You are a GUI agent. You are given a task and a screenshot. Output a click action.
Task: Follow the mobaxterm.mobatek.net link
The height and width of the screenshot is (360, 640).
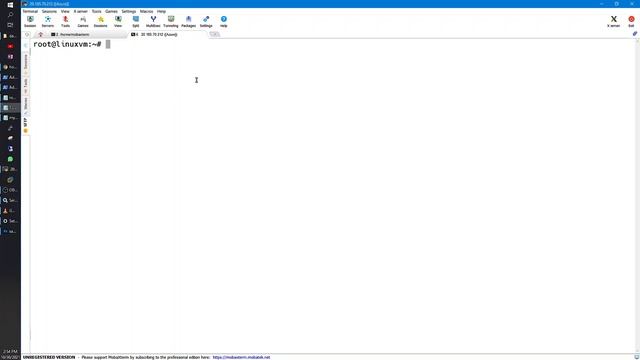click(x=241, y=357)
